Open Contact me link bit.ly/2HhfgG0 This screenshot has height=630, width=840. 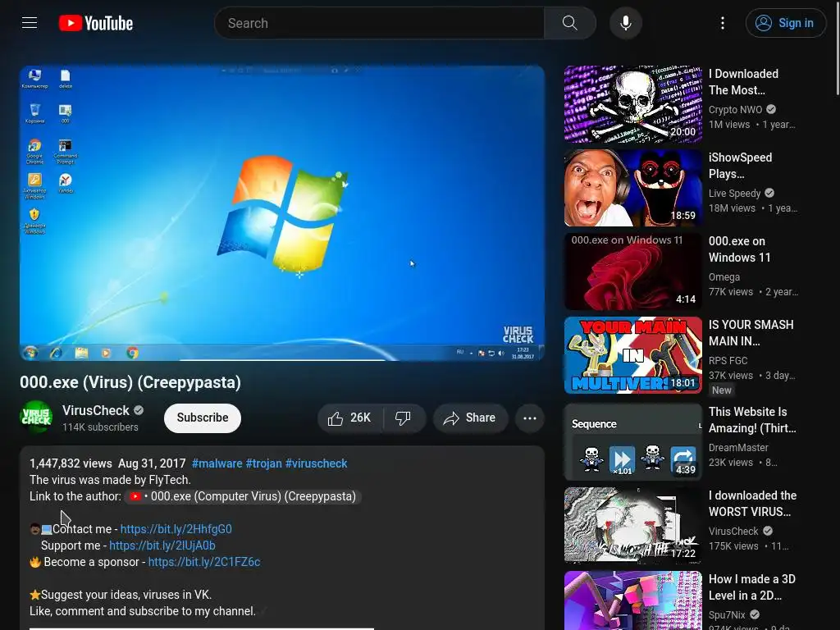(176, 529)
